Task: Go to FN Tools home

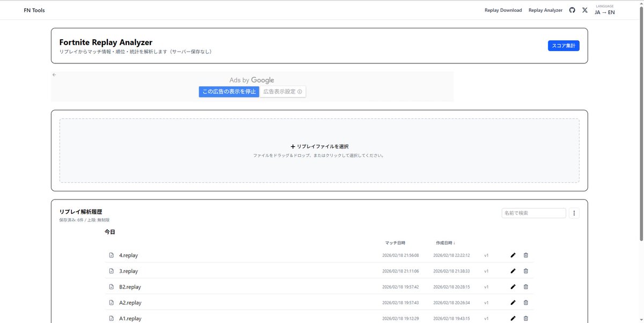Action: (x=34, y=10)
